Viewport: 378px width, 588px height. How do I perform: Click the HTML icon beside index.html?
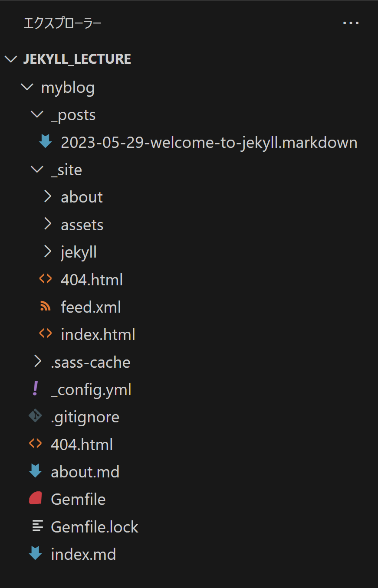click(45, 334)
